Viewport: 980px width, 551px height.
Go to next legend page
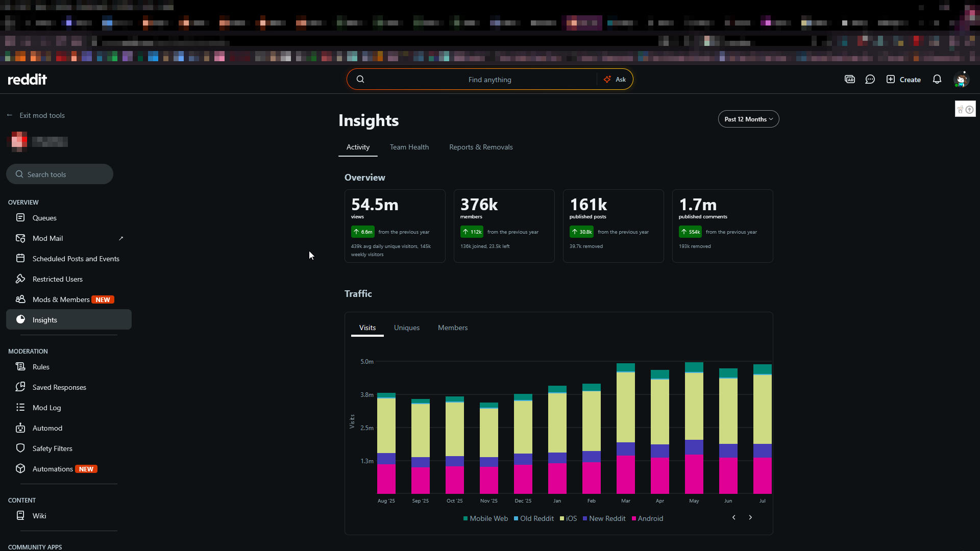pyautogui.click(x=750, y=517)
